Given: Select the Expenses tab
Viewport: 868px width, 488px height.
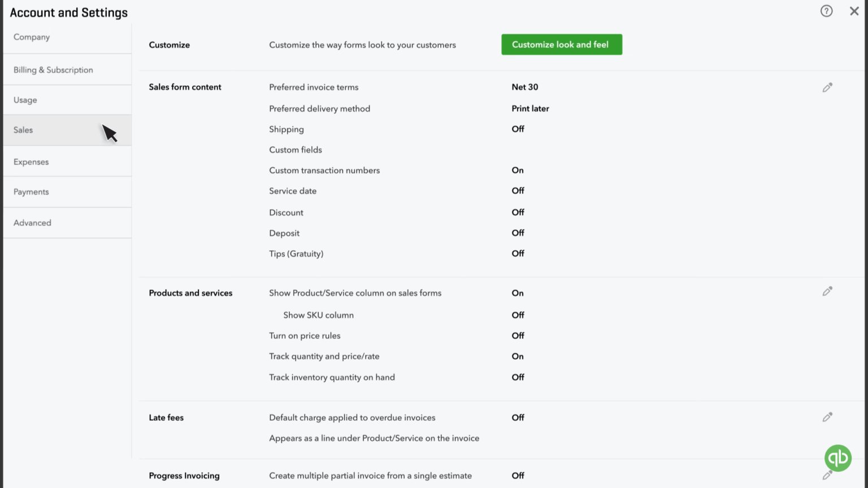Looking at the screenshot, I should (31, 162).
